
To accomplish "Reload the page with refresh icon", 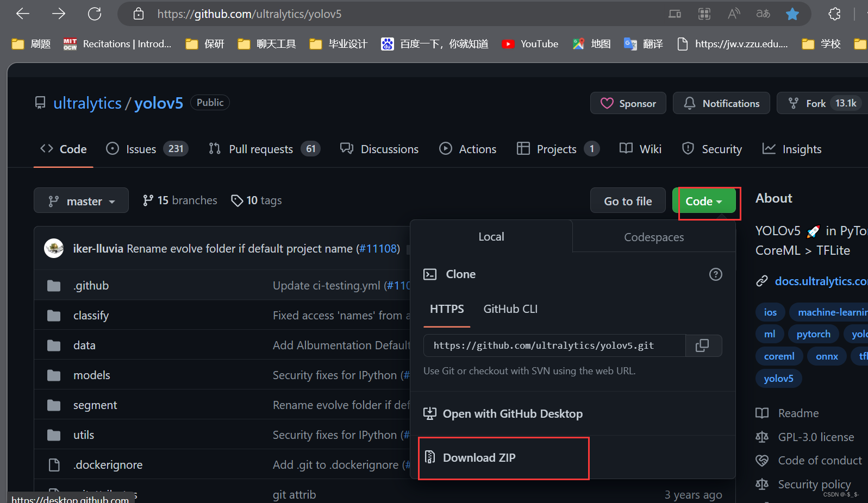I will tap(95, 14).
